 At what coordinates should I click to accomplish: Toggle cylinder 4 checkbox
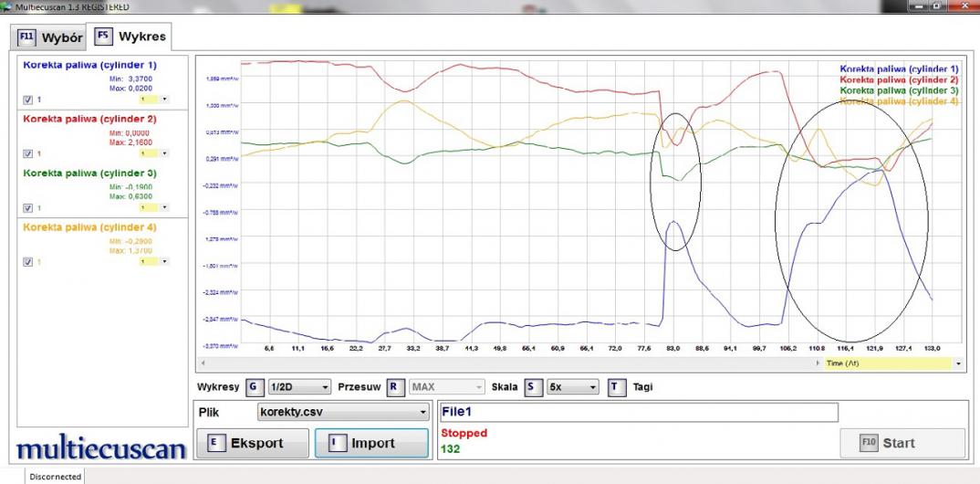[27, 263]
